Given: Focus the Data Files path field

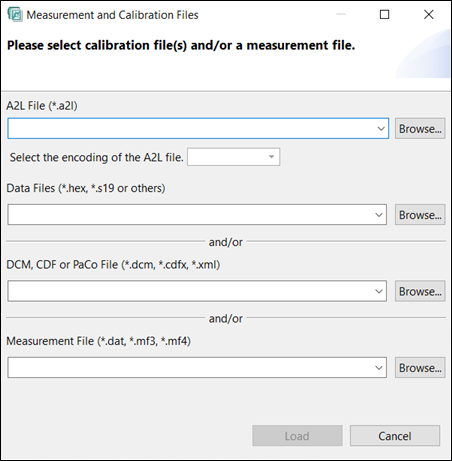Looking at the screenshot, I should point(190,215).
